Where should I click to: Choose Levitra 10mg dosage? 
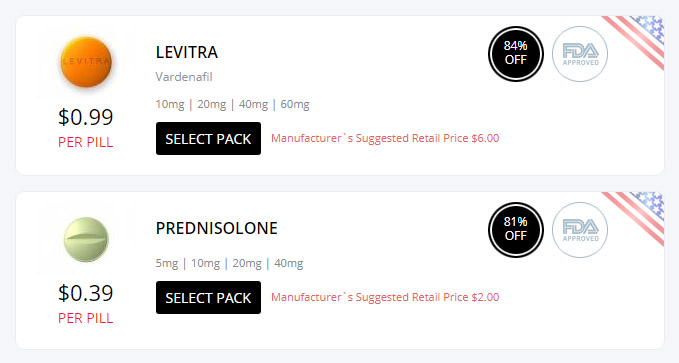point(170,104)
